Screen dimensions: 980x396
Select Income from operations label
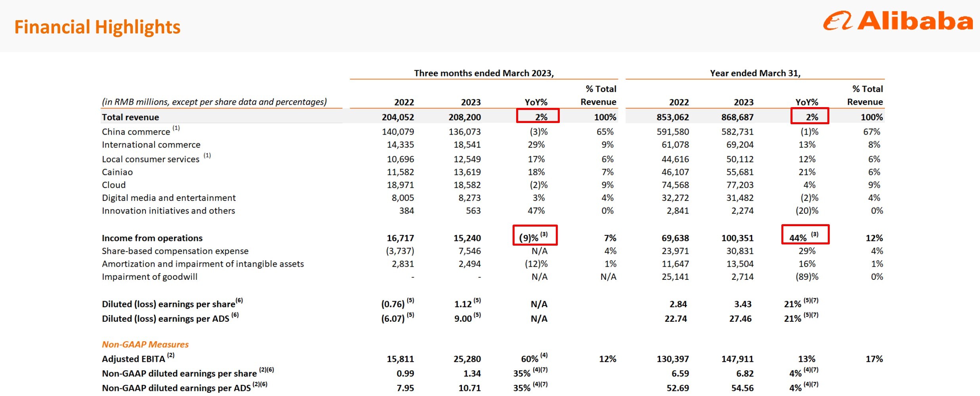[152, 238]
